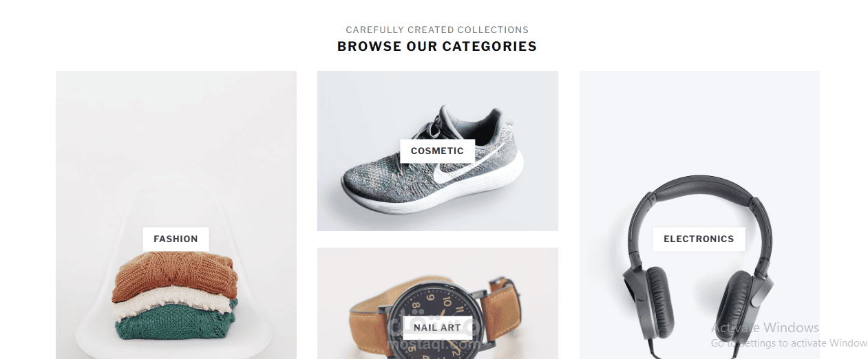Click the Go to Settings activation text
The image size is (868, 359).
click(x=789, y=343)
